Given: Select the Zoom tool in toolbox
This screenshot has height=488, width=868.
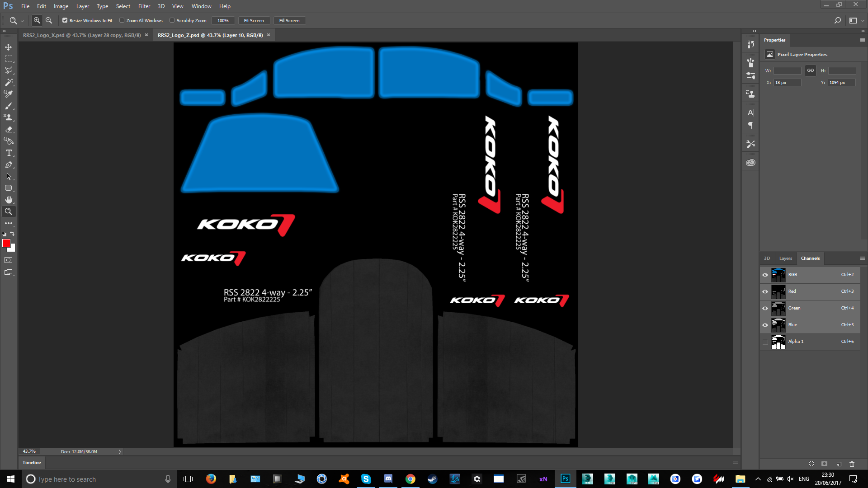Looking at the screenshot, I should [x=9, y=211].
